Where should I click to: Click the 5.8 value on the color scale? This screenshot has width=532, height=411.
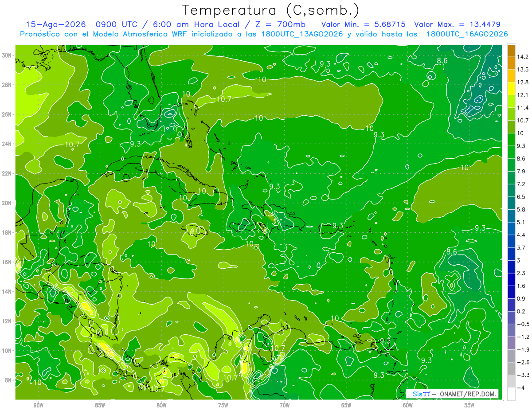point(521,209)
